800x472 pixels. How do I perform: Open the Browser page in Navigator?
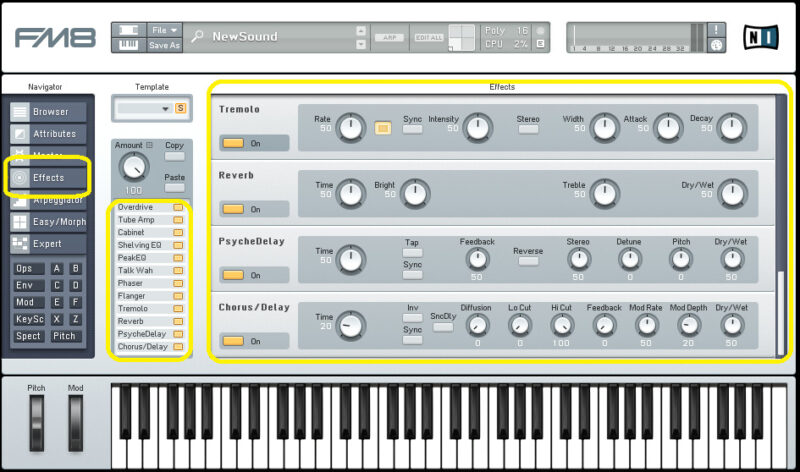coord(50,111)
